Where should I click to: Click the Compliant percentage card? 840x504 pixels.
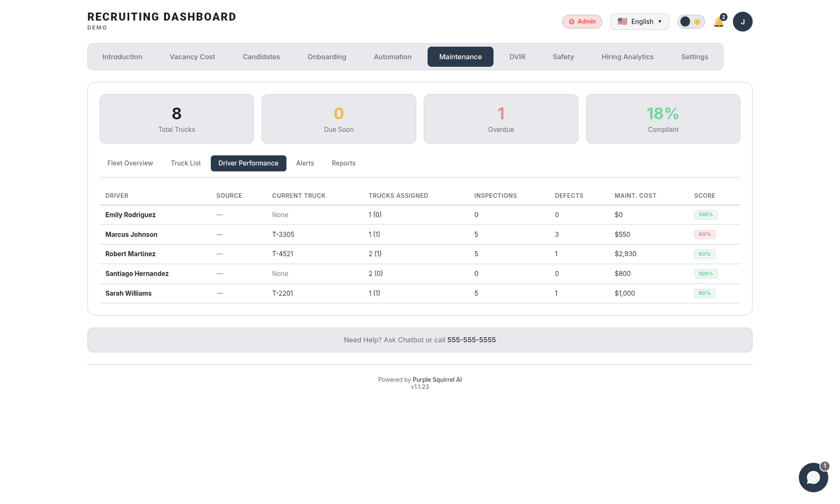(663, 119)
